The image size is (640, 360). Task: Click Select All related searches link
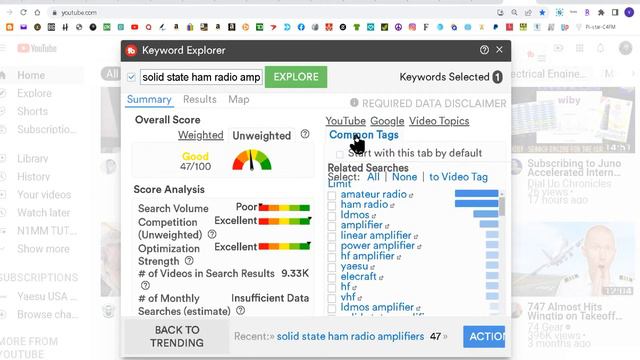tap(373, 177)
